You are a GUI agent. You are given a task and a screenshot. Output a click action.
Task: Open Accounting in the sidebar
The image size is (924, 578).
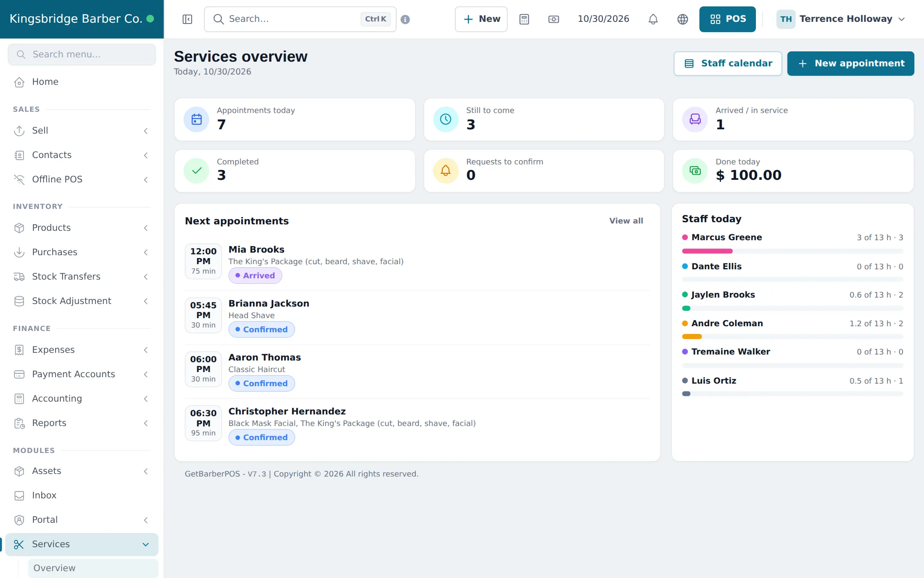(82, 399)
